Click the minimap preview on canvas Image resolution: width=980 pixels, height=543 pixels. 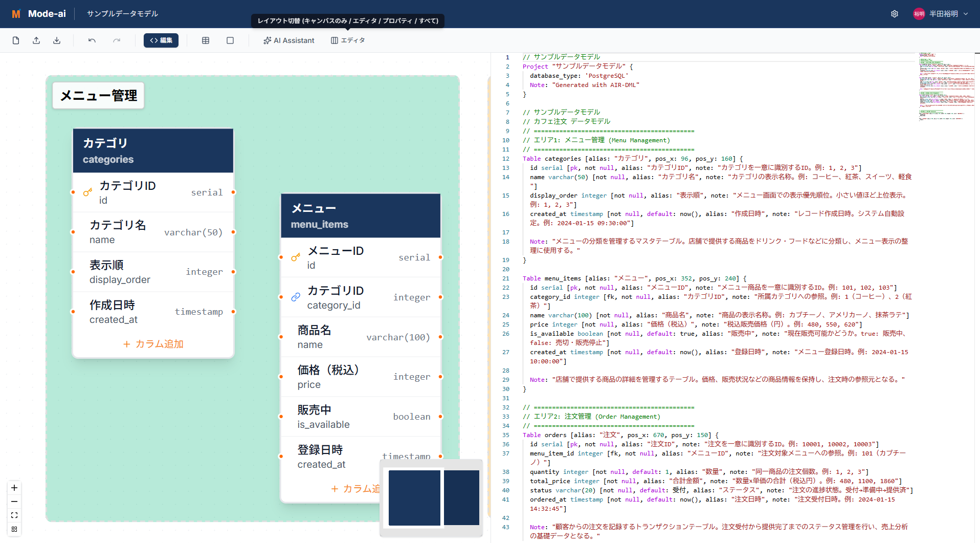coord(431,498)
